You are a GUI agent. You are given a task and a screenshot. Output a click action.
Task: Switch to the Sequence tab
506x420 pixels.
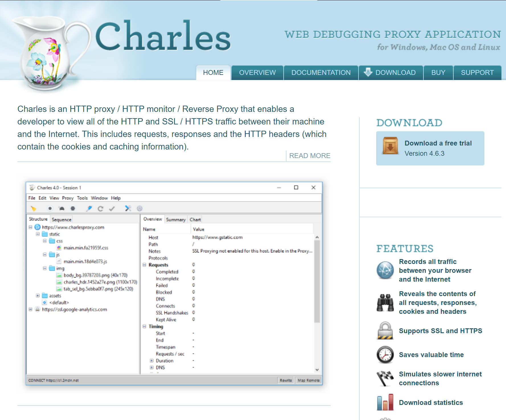click(x=62, y=220)
